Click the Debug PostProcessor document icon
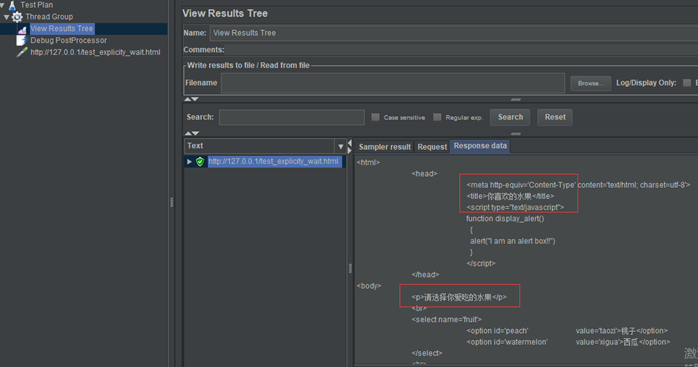698x367 pixels. [21, 41]
